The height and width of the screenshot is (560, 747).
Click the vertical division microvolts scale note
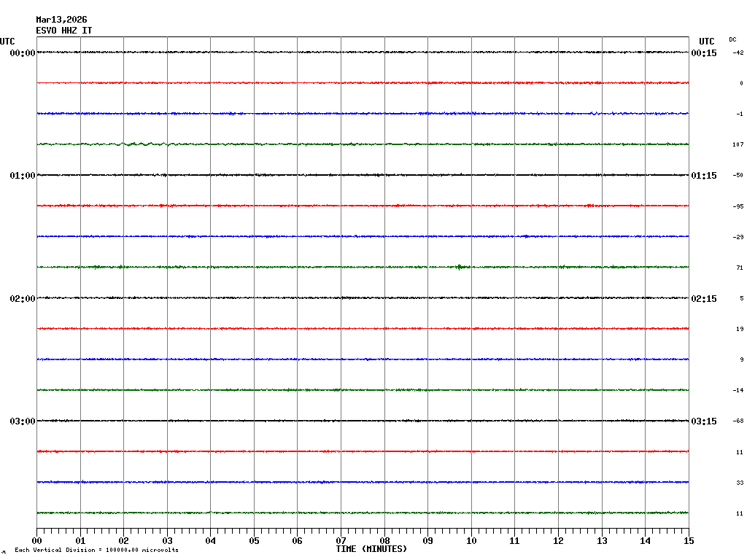pyautogui.click(x=96, y=551)
